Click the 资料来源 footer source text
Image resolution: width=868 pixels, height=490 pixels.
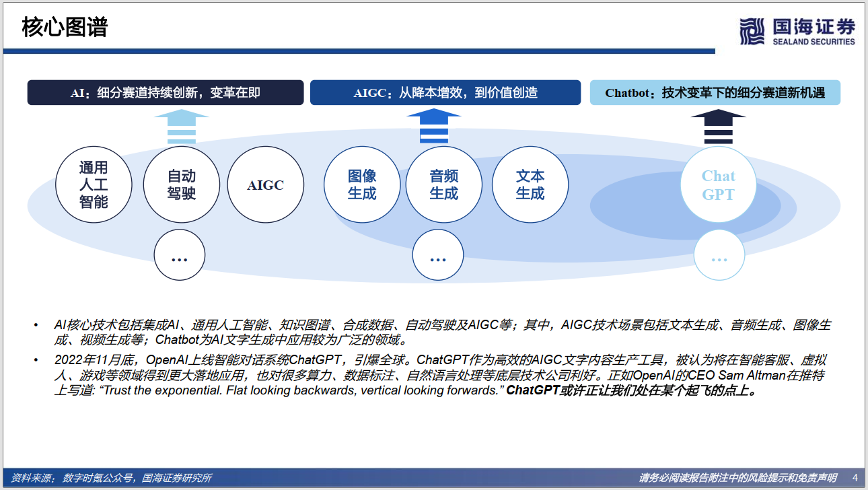point(112,478)
